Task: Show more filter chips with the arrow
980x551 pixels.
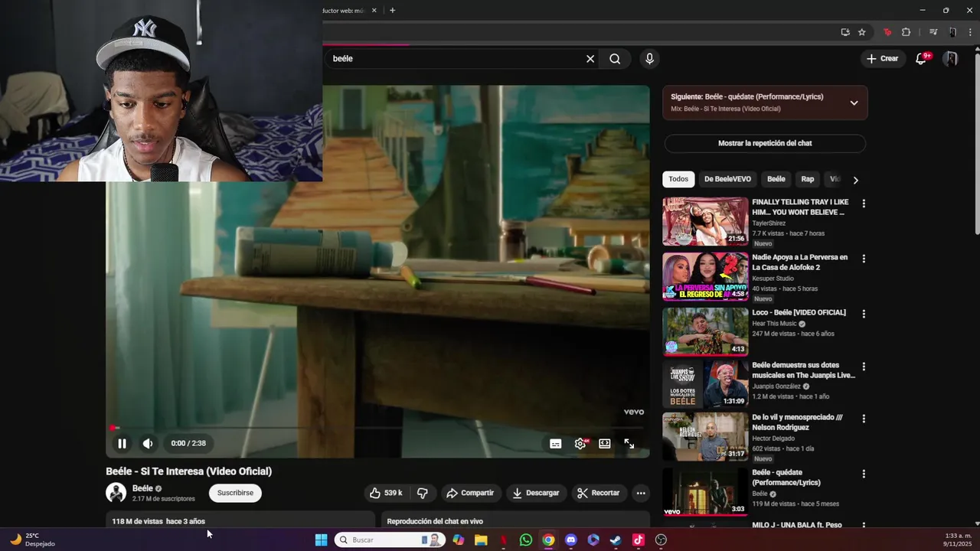Action: pos(855,180)
